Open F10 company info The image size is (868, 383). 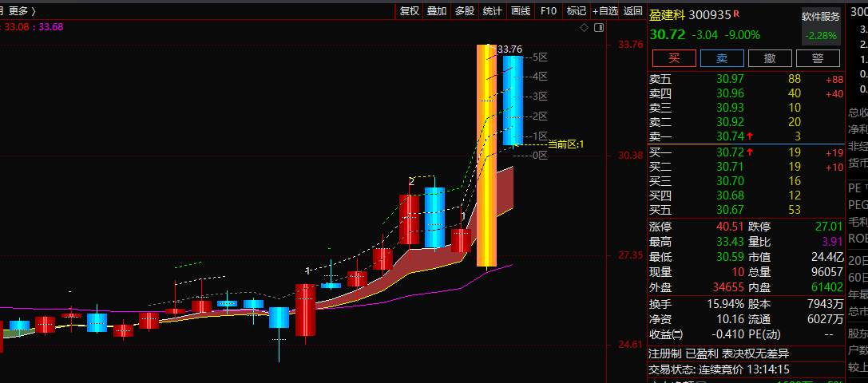548,11
